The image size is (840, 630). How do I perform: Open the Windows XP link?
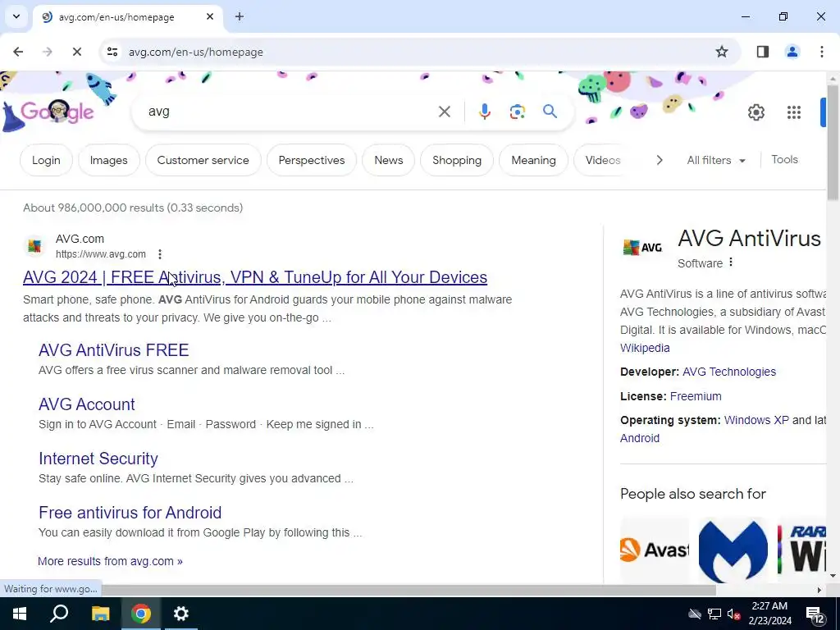tap(756, 420)
